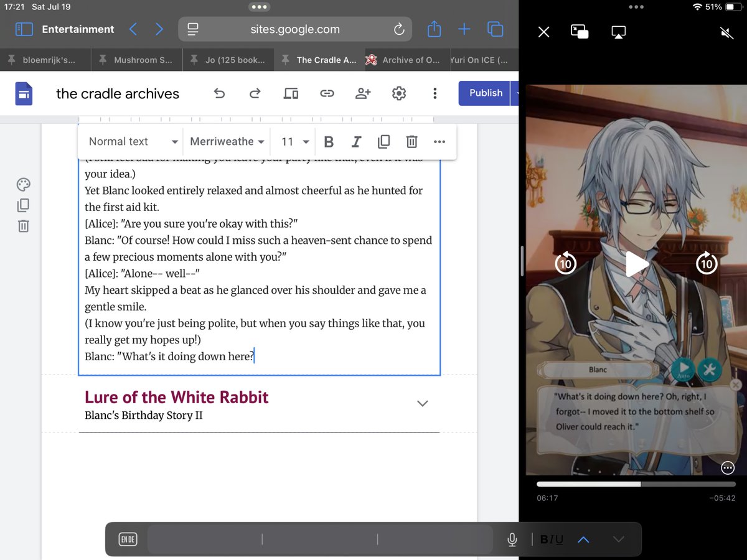Open the Google Sites settings gear
The height and width of the screenshot is (560, 747).
[399, 93]
